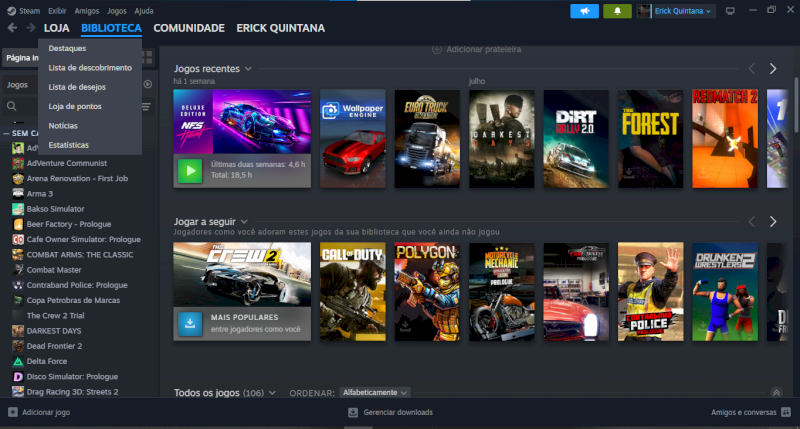Click previous arrow in Jogos recentes shelf
This screenshot has width=800, height=429.
pos(752,68)
